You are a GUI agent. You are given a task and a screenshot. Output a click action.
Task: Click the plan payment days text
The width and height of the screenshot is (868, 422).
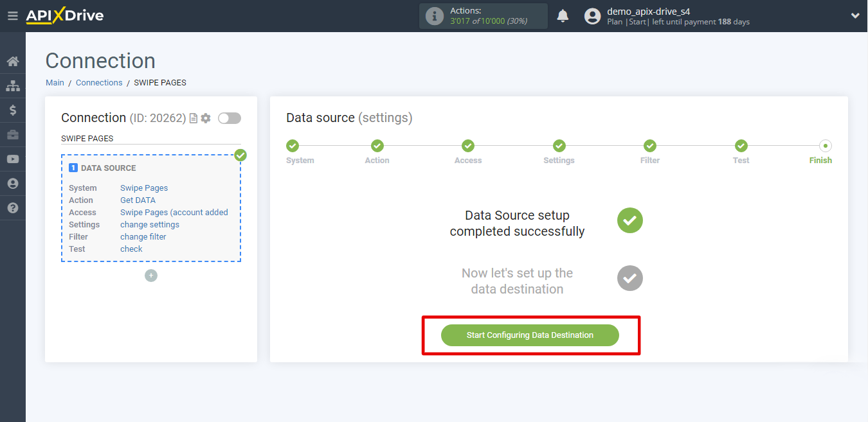[678, 22]
